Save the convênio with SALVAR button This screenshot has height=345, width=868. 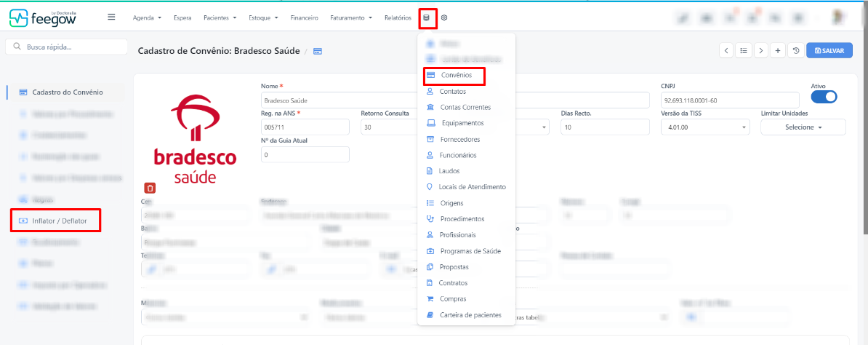coord(829,50)
